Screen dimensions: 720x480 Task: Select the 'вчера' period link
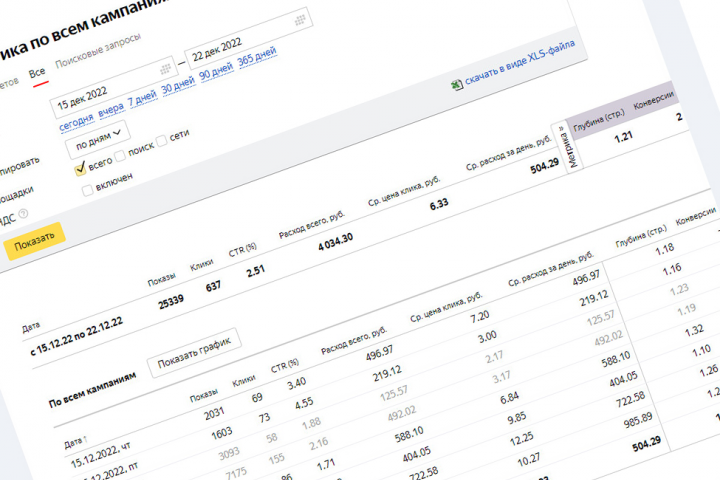[111, 109]
